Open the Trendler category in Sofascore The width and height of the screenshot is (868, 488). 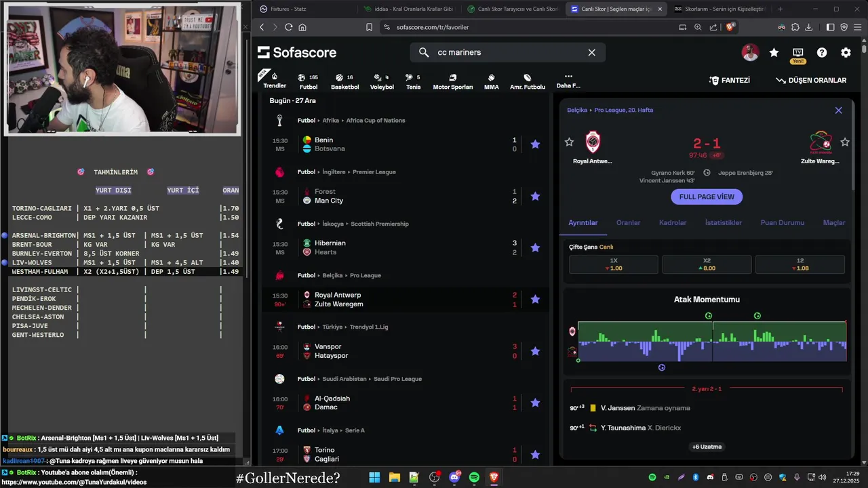[x=275, y=80]
